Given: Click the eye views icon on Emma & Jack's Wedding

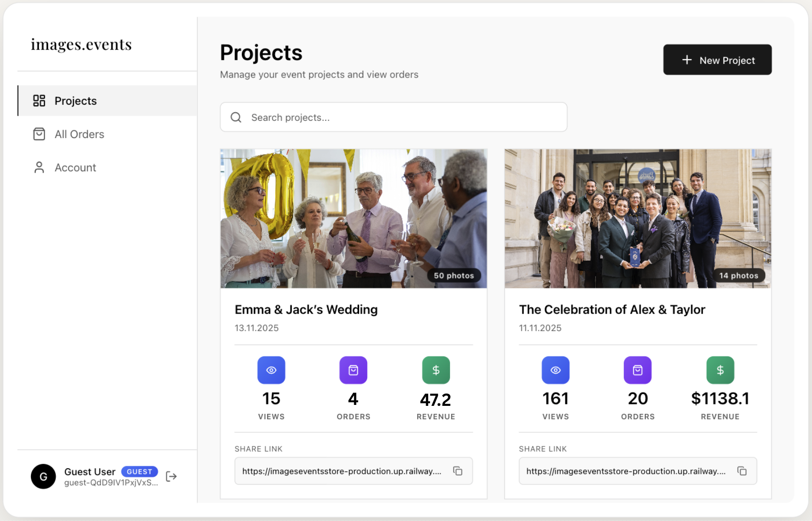Looking at the screenshot, I should (x=271, y=370).
